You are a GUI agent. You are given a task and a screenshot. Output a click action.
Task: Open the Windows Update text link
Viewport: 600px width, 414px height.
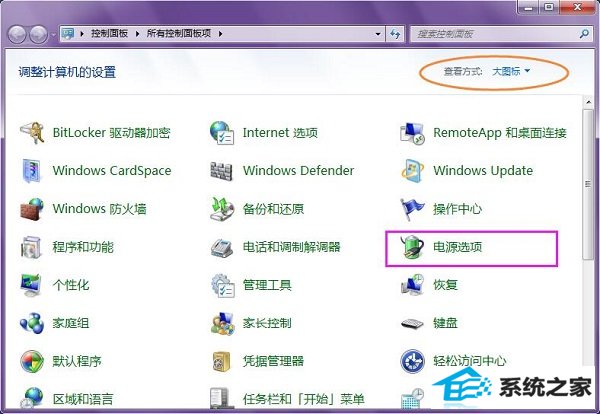click(x=483, y=171)
